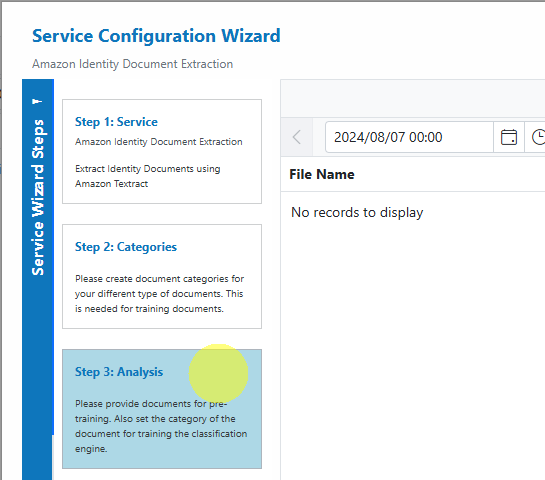Click the pre-training description in Step 3

coord(161,426)
